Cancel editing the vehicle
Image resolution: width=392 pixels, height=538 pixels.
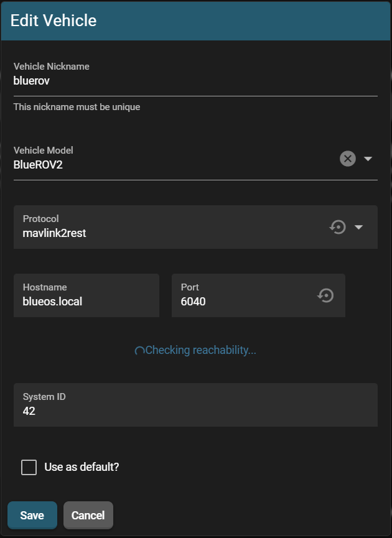pyautogui.click(x=88, y=515)
